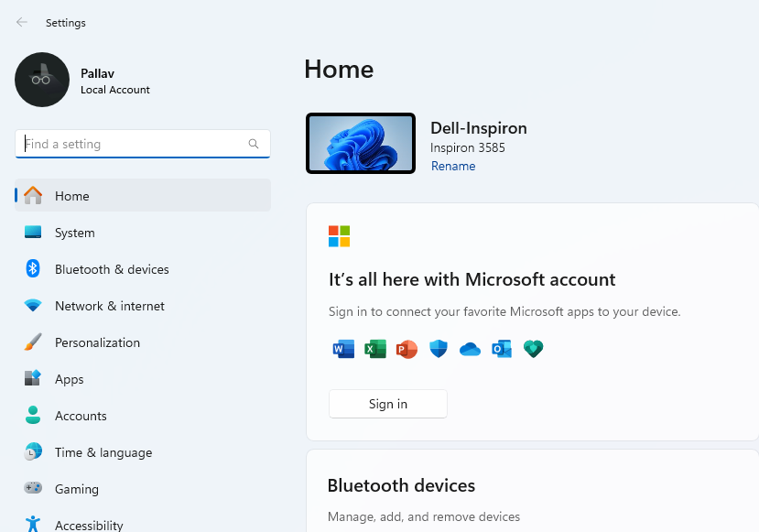759x532 pixels.
Task: Click 'Manage, add, and remove devices' text
Action: point(424,516)
